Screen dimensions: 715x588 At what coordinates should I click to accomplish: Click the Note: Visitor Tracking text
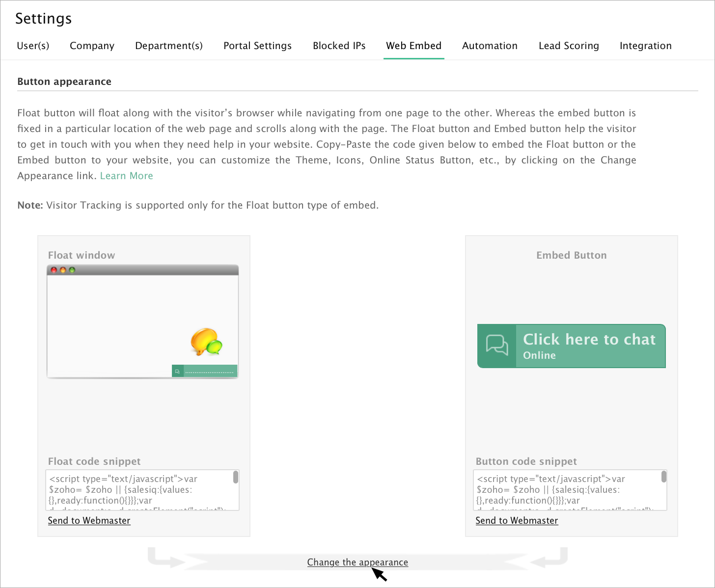pyautogui.click(x=198, y=205)
